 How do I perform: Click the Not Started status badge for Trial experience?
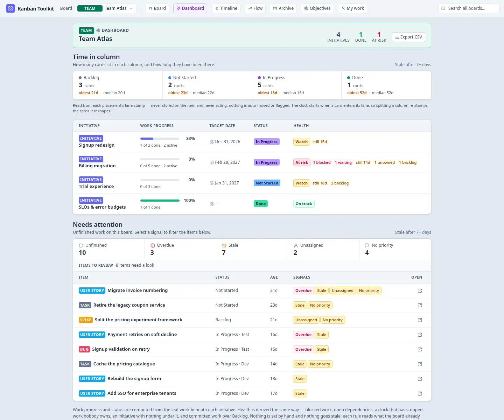[267, 183]
